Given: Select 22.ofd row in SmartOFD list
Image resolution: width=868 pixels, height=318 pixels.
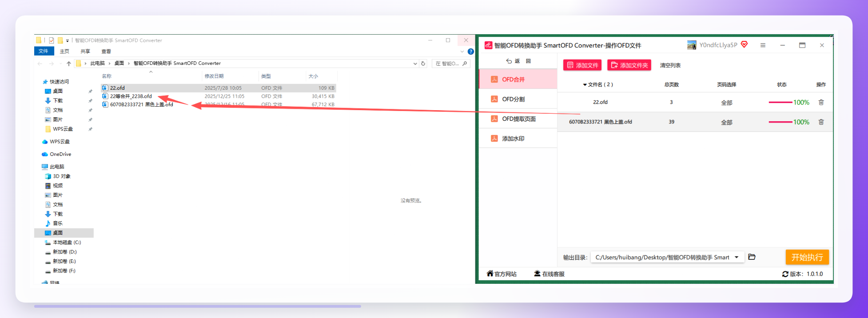Looking at the screenshot, I should [695, 102].
